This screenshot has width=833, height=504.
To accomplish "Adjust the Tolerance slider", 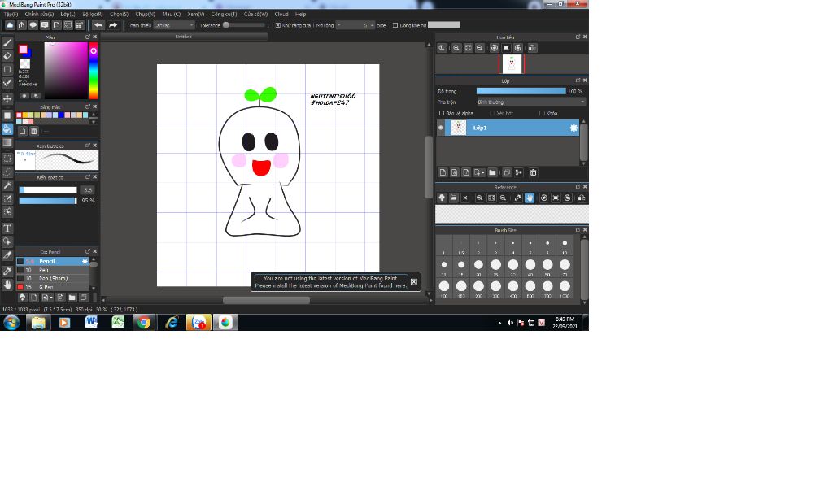I will 245,25.
